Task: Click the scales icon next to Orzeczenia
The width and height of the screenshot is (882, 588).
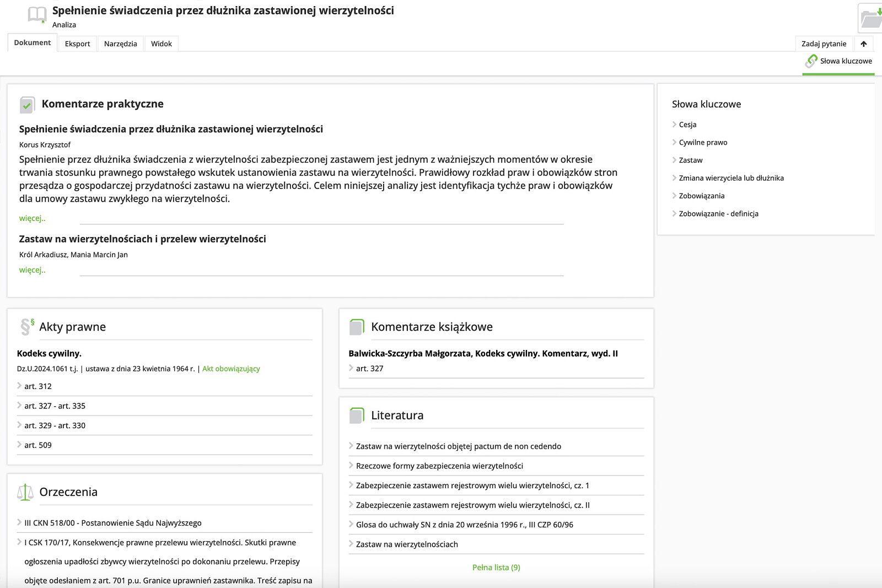Action: [25, 492]
